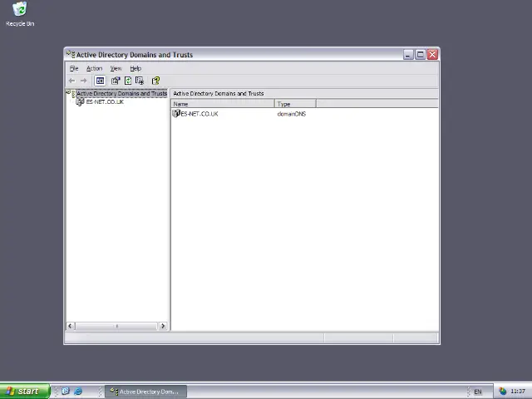The width and height of the screenshot is (532, 399).
Task: Open the Action menu
Action: tap(94, 68)
